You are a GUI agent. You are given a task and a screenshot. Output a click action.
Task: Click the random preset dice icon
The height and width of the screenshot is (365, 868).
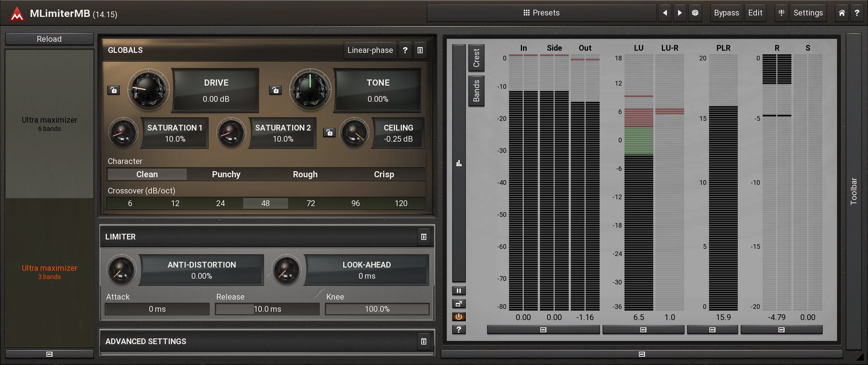point(695,13)
